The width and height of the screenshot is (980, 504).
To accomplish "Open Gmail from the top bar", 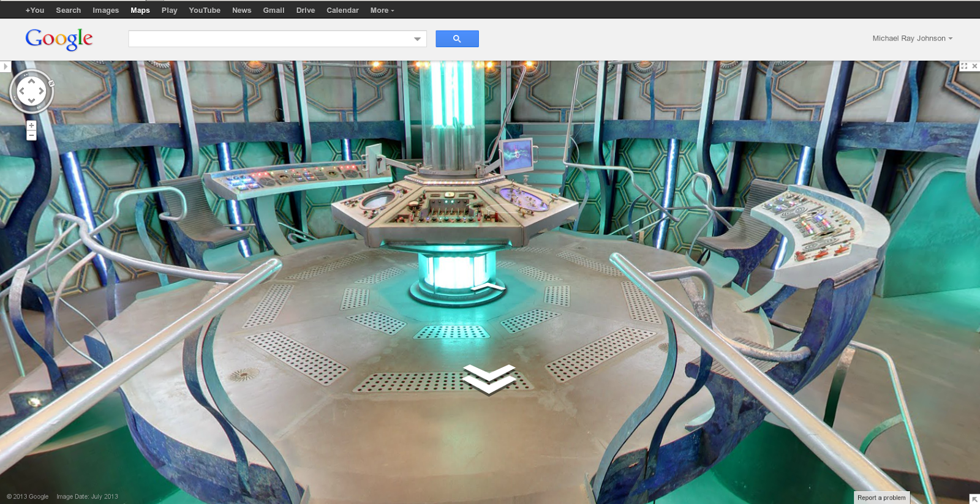I will pos(274,10).
